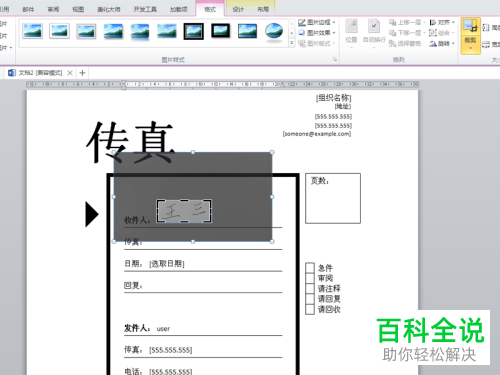The width and height of the screenshot is (500, 375).
Task: Open the 图片效果 dropdown arrow
Action: click(x=334, y=33)
